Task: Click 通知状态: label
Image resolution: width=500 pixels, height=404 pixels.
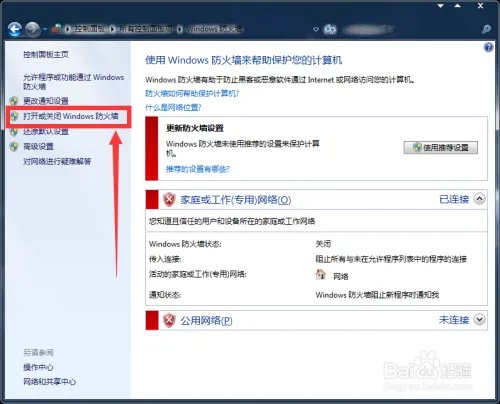Action: (165, 295)
